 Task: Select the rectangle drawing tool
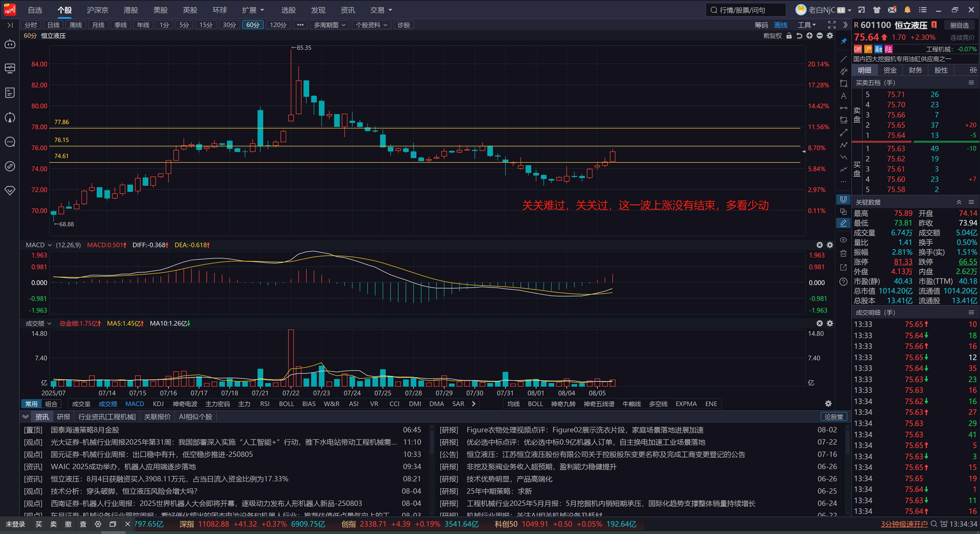tap(843, 84)
